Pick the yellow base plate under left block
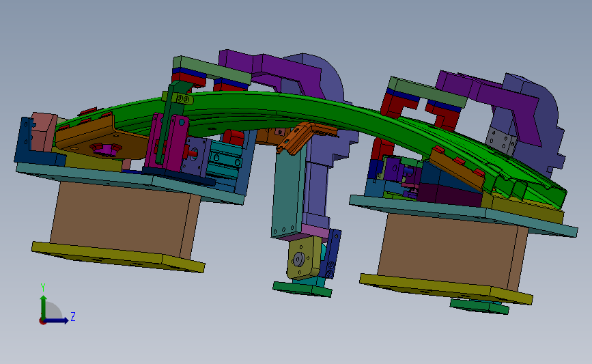The width and height of the screenshot is (592, 364). [x=118, y=258]
